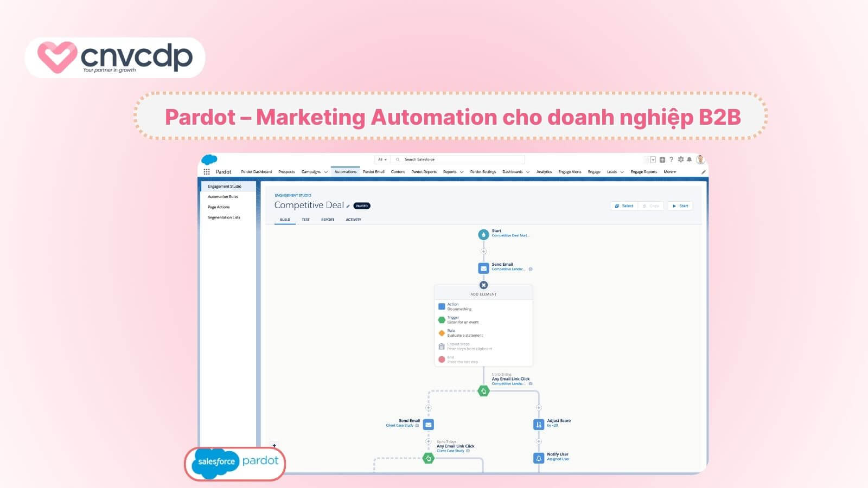
Task: Select the red End circle element
Action: click(x=442, y=359)
